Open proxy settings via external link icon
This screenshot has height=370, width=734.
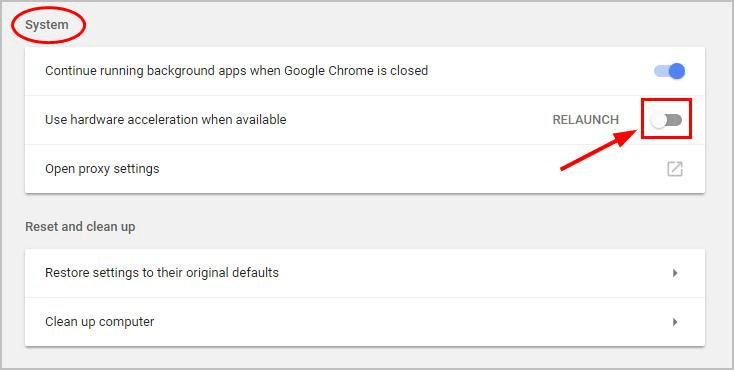click(675, 169)
